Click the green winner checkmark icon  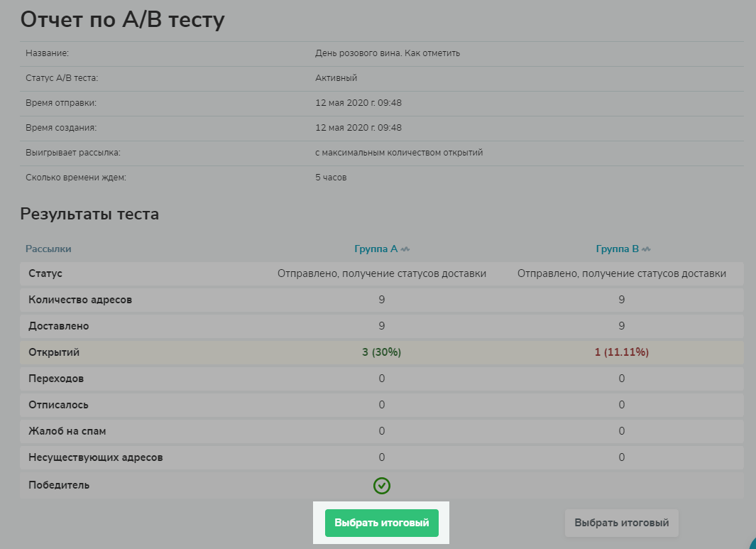click(382, 486)
